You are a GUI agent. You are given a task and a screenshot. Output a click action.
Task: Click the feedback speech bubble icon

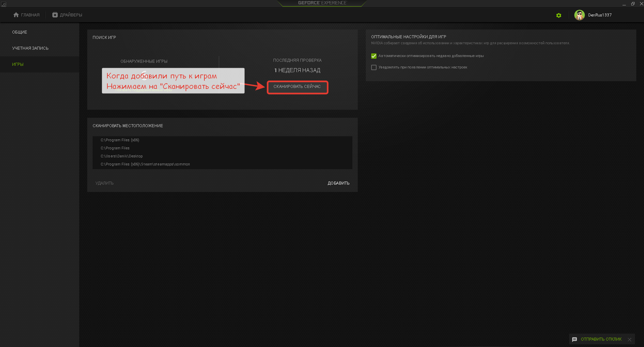click(x=575, y=339)
